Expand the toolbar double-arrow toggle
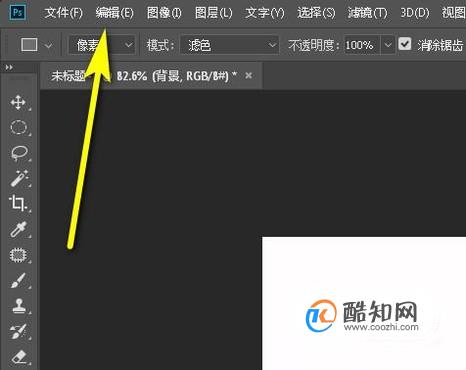The image size is (466, 370). (9, 67)
